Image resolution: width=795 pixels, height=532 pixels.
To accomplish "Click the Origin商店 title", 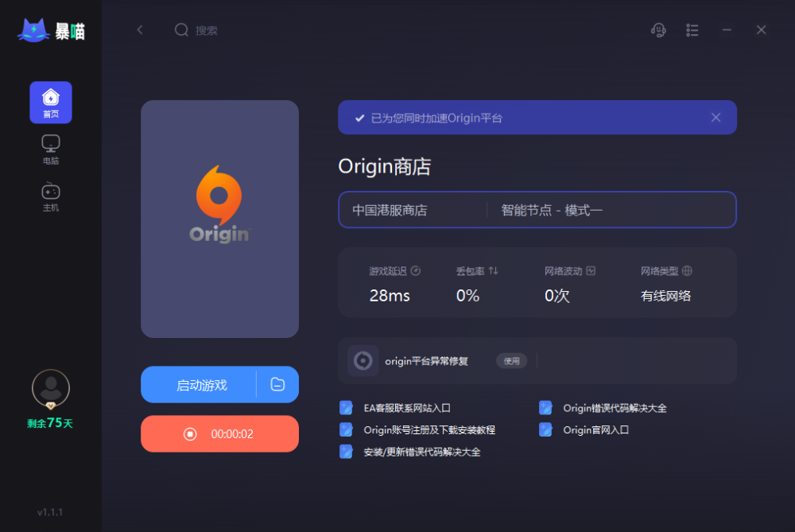I will click(x=385, y=166).
